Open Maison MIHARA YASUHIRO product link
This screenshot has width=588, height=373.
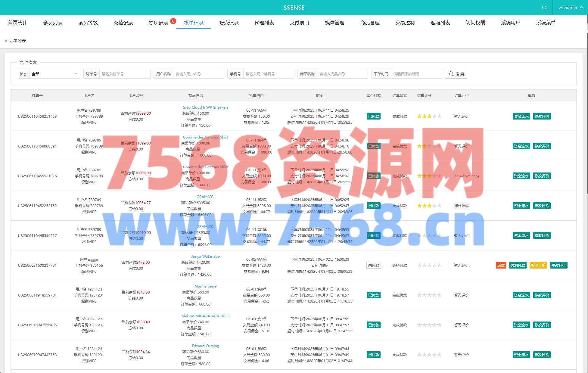click(x=205, y=316)
